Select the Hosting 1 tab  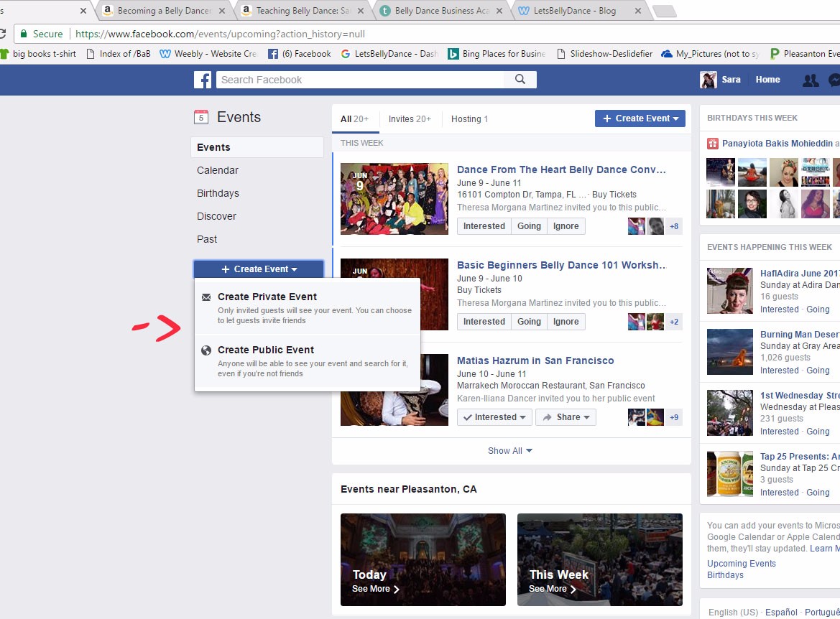pyautogui.click(x=469, y=119)
